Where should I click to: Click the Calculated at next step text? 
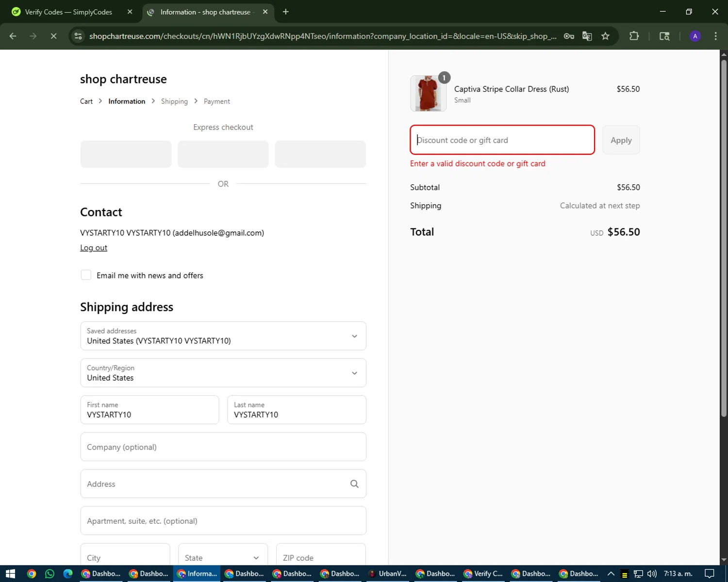[x=600, y=206]
